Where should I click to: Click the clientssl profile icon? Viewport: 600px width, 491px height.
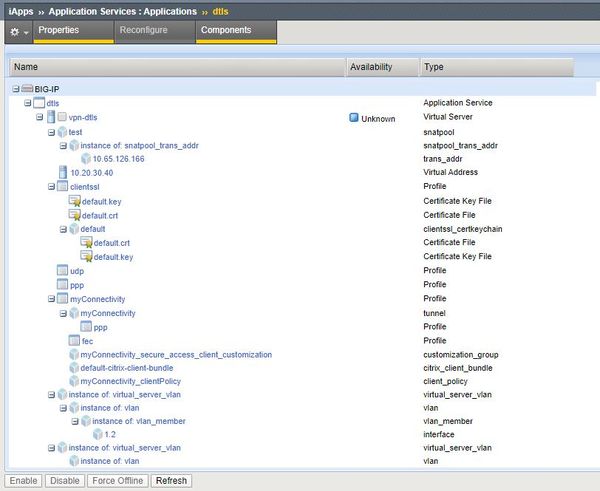point(62,187)
